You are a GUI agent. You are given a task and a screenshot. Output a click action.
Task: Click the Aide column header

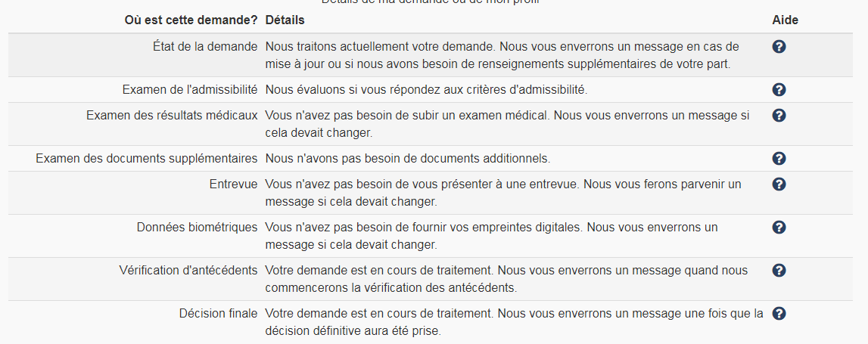tap(785, 20)
